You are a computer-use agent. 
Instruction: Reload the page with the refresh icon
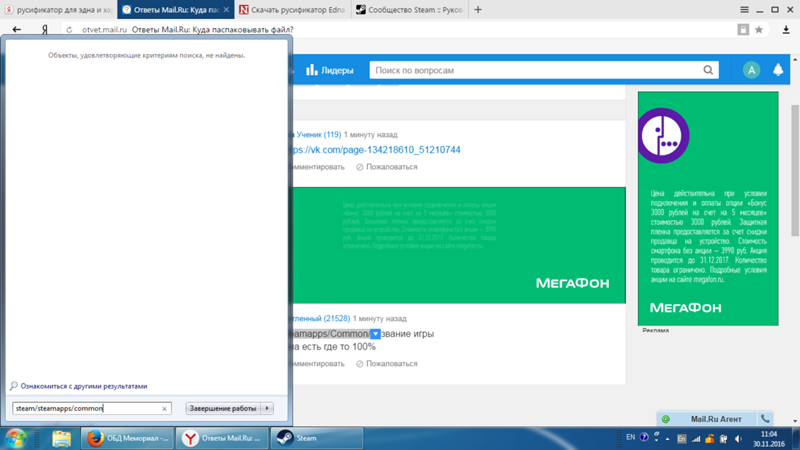69,30
